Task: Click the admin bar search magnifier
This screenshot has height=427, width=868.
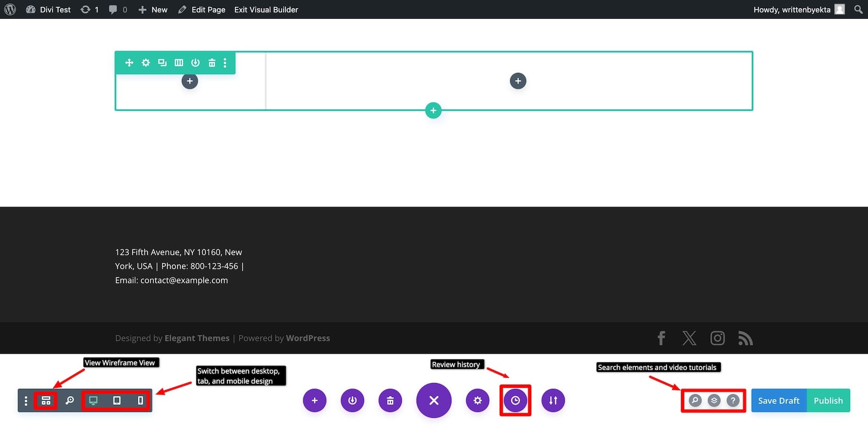Action: 858,9
